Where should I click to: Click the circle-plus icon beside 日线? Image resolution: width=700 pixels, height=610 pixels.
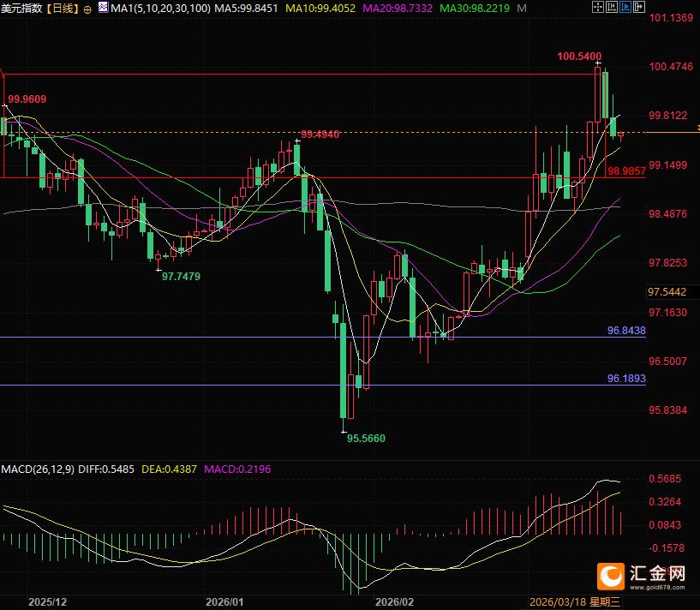[x=87, y=9]
